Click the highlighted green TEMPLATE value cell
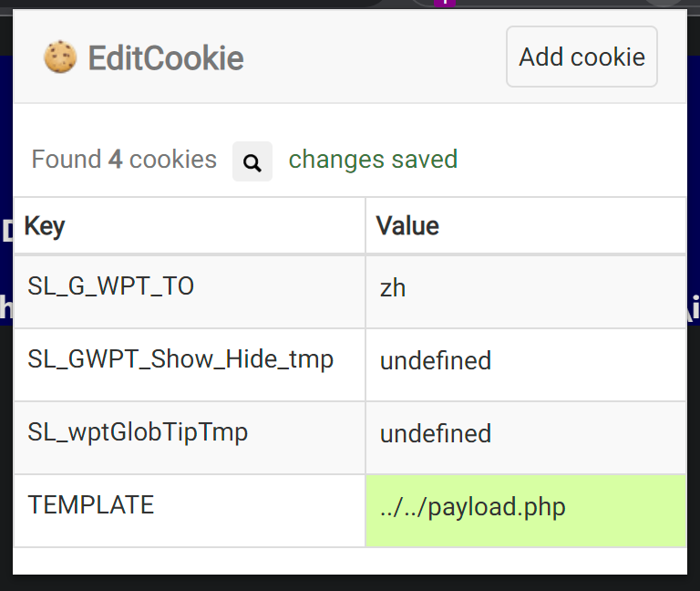The width and height of the screenshot is (700, 591). 526,511
